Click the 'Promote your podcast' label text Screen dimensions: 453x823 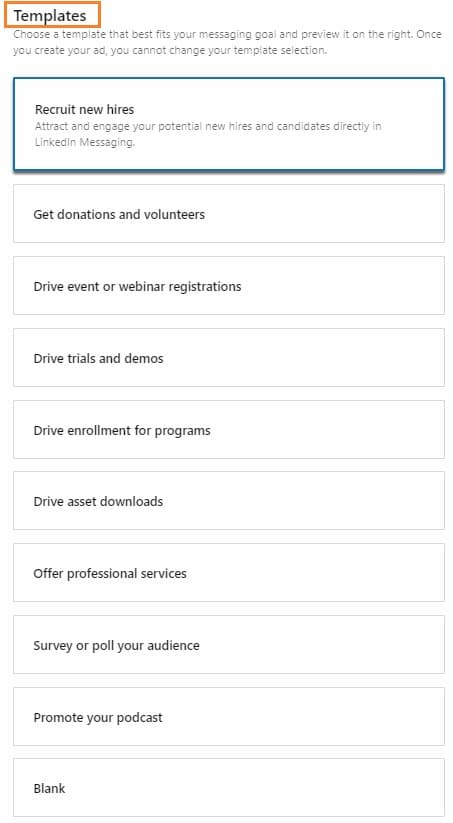click(98, 718)
